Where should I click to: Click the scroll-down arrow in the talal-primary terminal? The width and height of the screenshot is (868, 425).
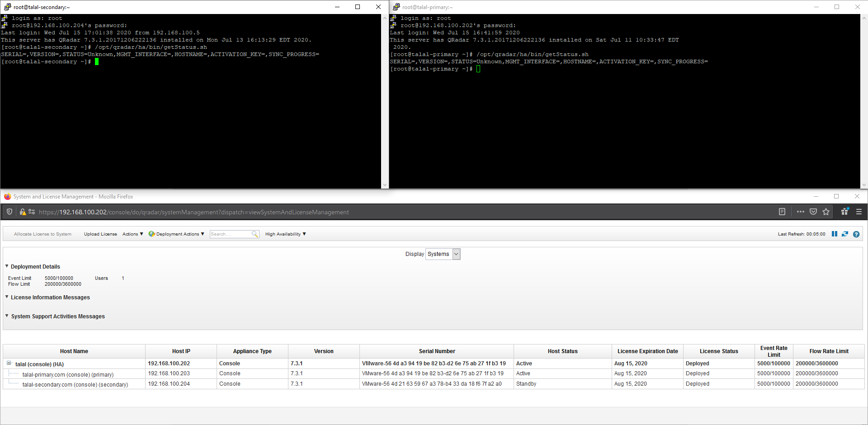(864, 185)
